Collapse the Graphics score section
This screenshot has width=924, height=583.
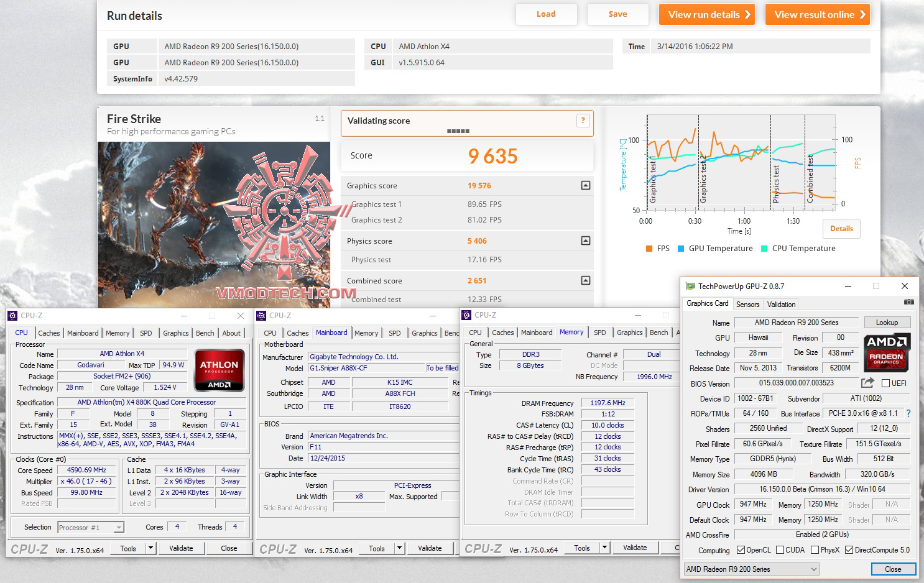tap(585, 185)
